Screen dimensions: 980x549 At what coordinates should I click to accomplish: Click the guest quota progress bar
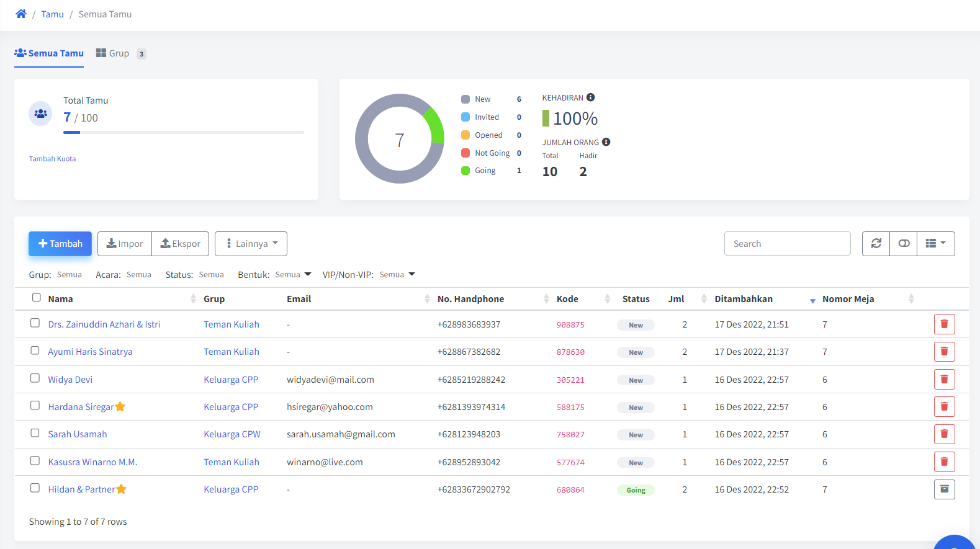click(x=184, y=132)
